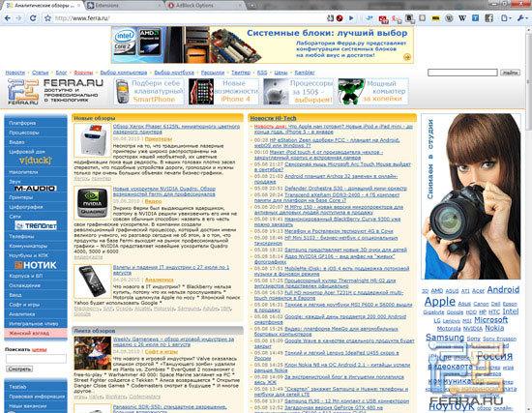
Task: Open the Android tag in tag cloud
Action: tap(503, 290)
